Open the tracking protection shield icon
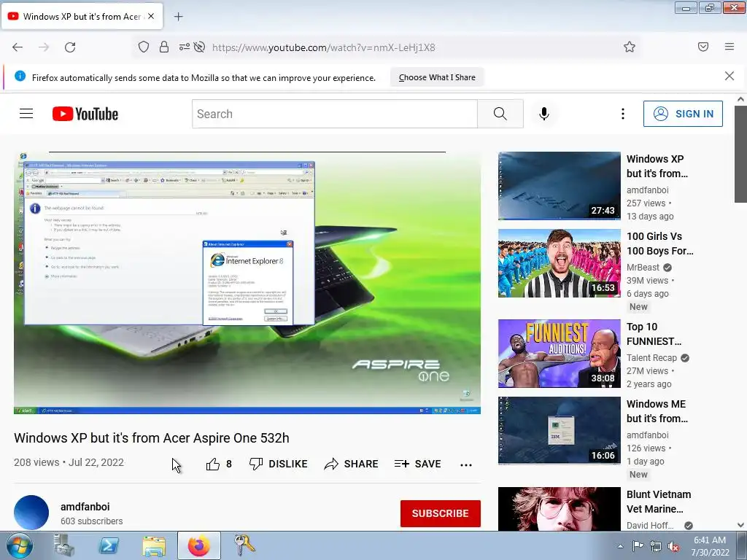747x560 pixels. point(144,47)
